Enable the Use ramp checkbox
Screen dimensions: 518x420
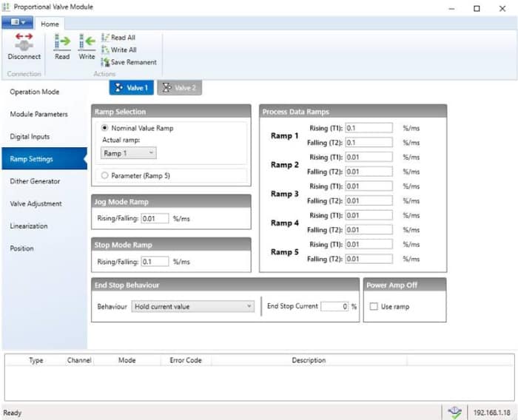pyautogui.click(x=374, y=306)
